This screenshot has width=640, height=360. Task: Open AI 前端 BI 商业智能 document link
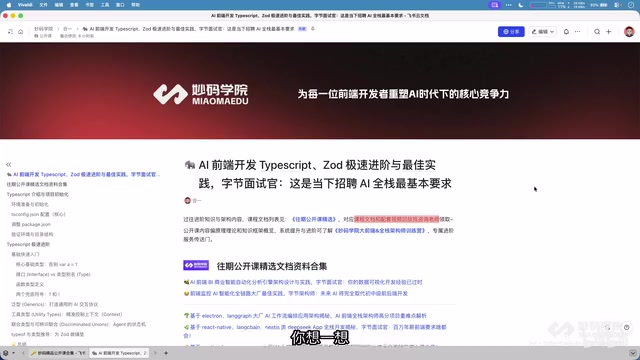click(x=306, y=282)
